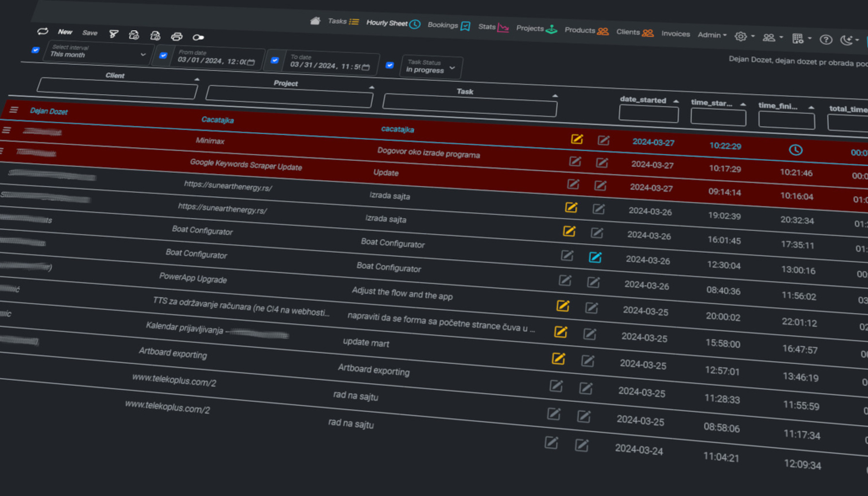Open the help question mark icon
This screenshot has height=496, width=868.
click(x=826, y=40)
